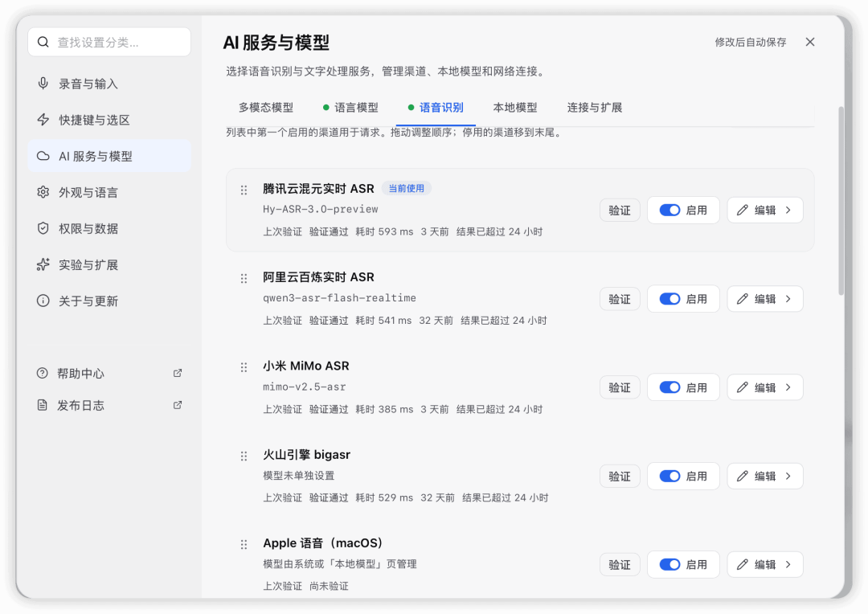Click the drag handle for 腾讯云混元实时 ASR
Screen dimensions: 868x614
tap(244, 190)
